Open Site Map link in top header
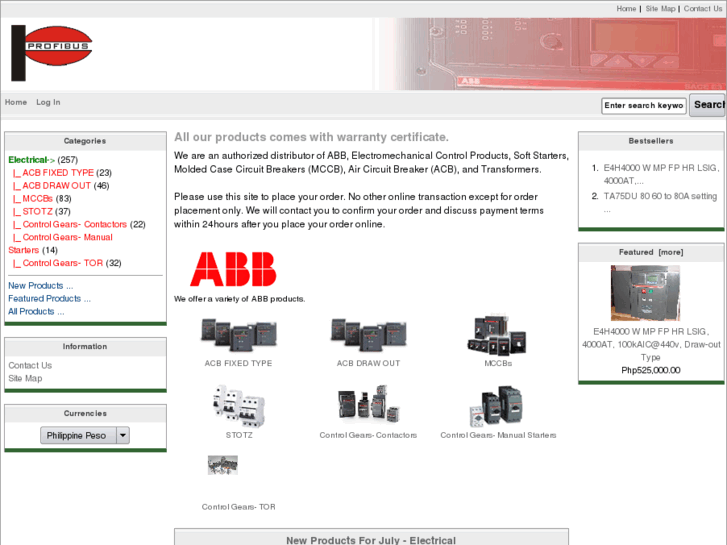Image resolution: width=727 pixels, height=545 pixels. [x=660, y=8]
